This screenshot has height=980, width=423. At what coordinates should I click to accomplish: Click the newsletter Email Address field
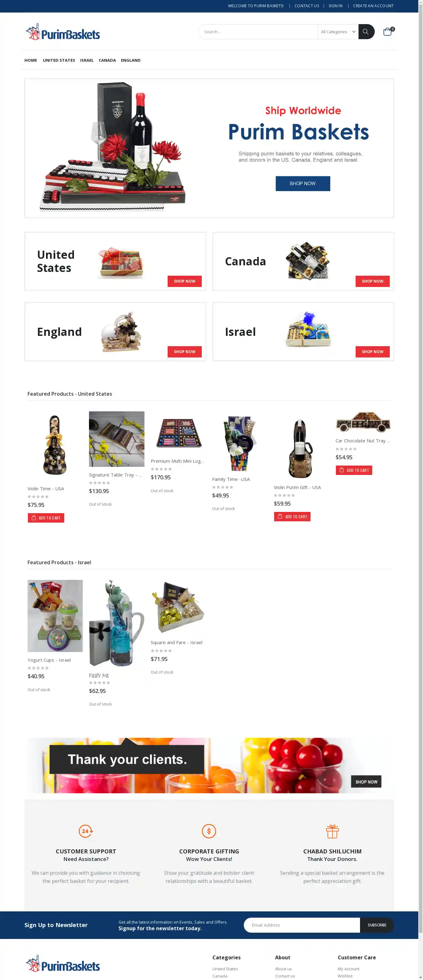coord(302,925)
